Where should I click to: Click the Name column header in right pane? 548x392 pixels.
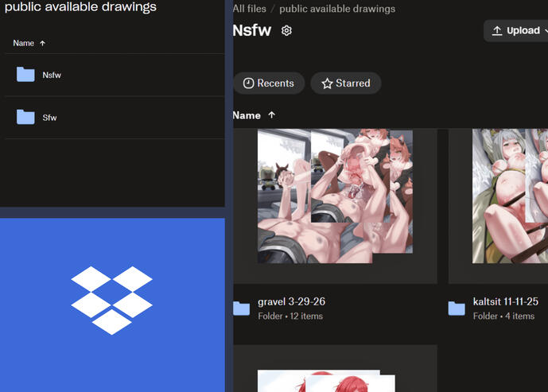247,115
